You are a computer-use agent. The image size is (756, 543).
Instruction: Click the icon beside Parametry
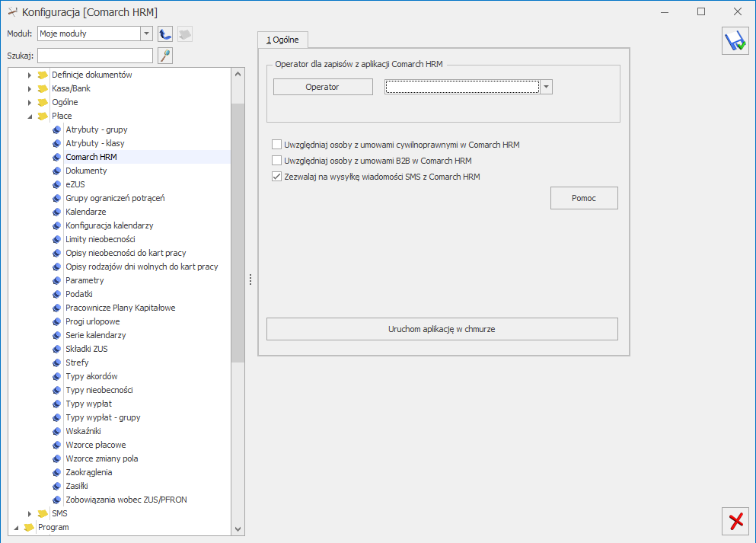pyautogui.click(x=56, y=281)
